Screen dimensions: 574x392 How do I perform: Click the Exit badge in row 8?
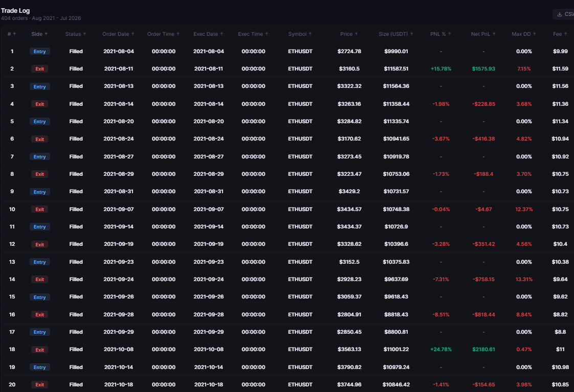(39, 174)
